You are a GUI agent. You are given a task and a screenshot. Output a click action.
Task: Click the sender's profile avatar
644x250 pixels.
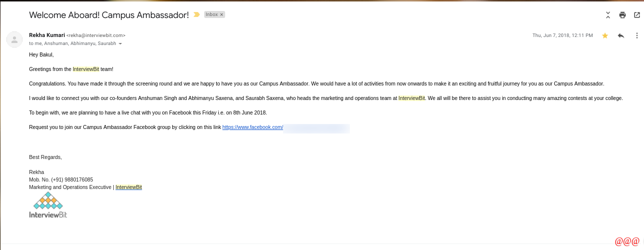14,39
